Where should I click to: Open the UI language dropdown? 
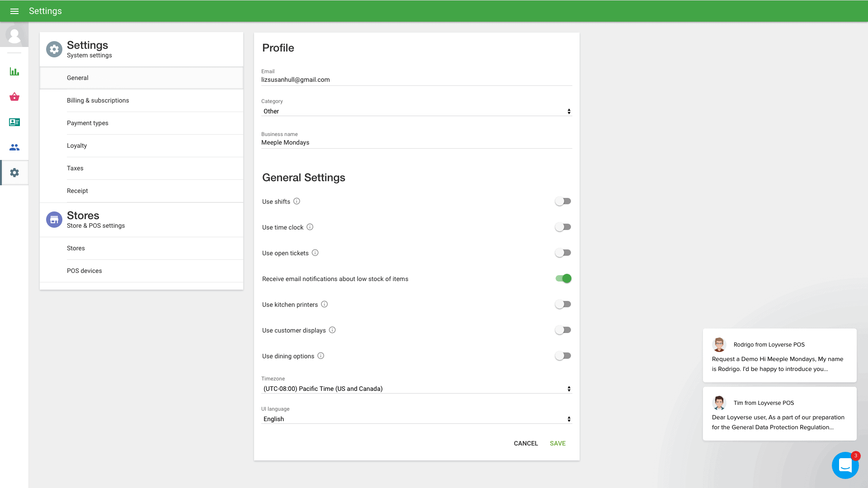point(416,419)
